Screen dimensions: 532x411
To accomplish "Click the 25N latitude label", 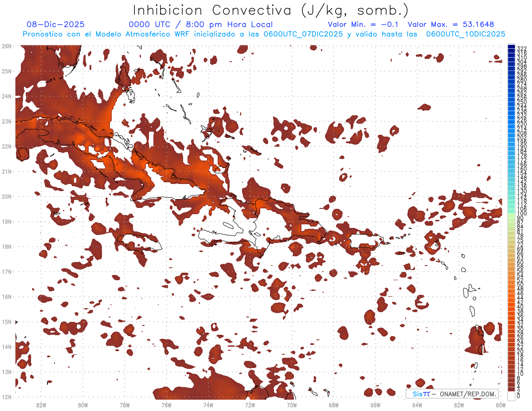I will (x=6, y=71).
